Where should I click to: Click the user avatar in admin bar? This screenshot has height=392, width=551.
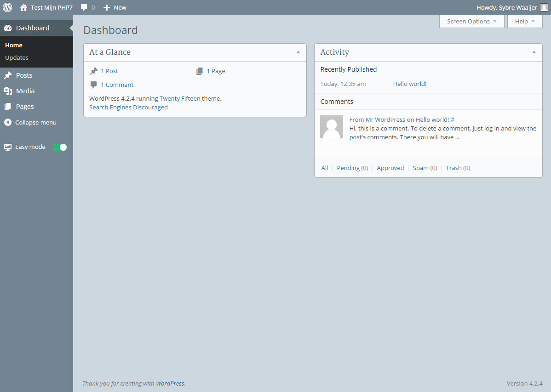[x=544, y=8]
